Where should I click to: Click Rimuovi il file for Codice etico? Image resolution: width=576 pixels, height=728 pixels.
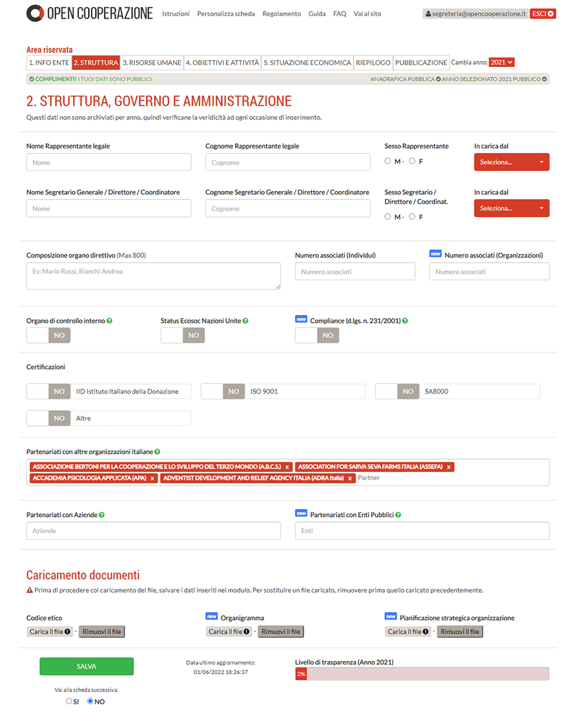click(x=102, y=631)
